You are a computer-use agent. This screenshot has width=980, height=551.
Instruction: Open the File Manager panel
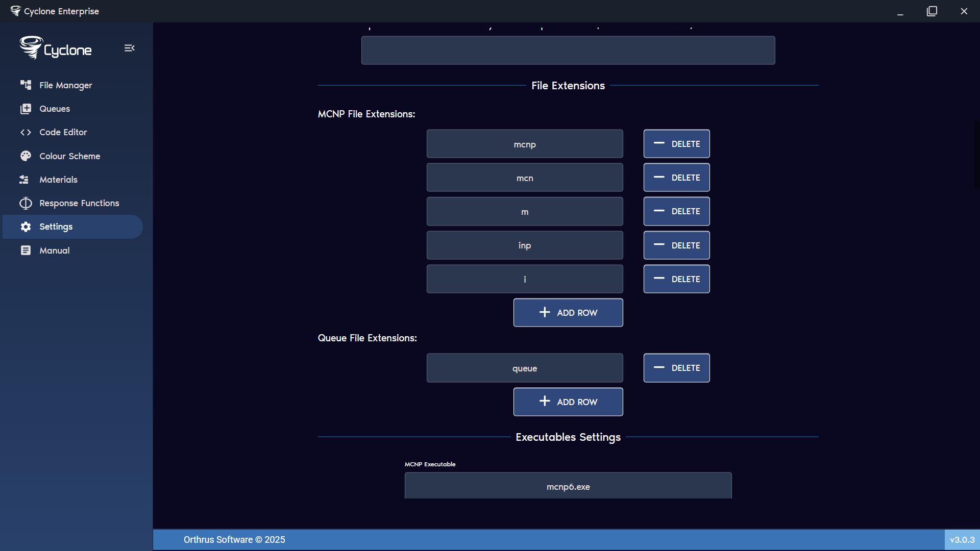[65, 85]
